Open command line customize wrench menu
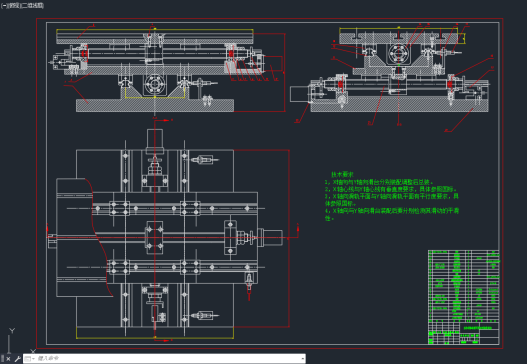The height and width of the screenshot is (364, 527). point(17,359)
